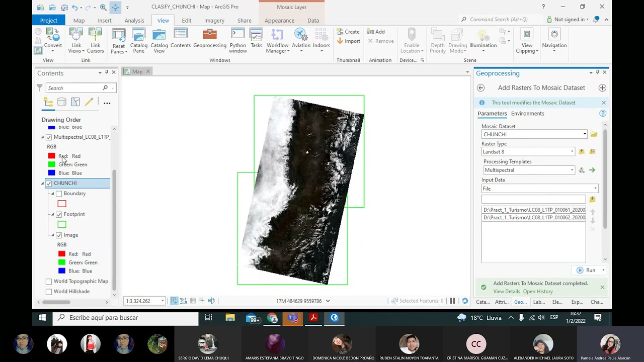Click the Link Cursors tool
This screenshot has width=644, height=362.
click(95, 41)
